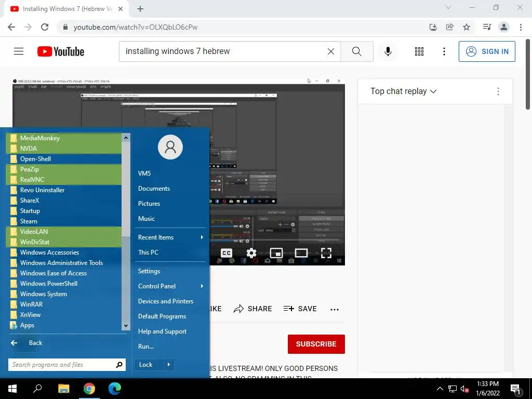Expand the Lock button power options arrow
532x399 pixels.
pyautogui.click(x=169, y=365)
